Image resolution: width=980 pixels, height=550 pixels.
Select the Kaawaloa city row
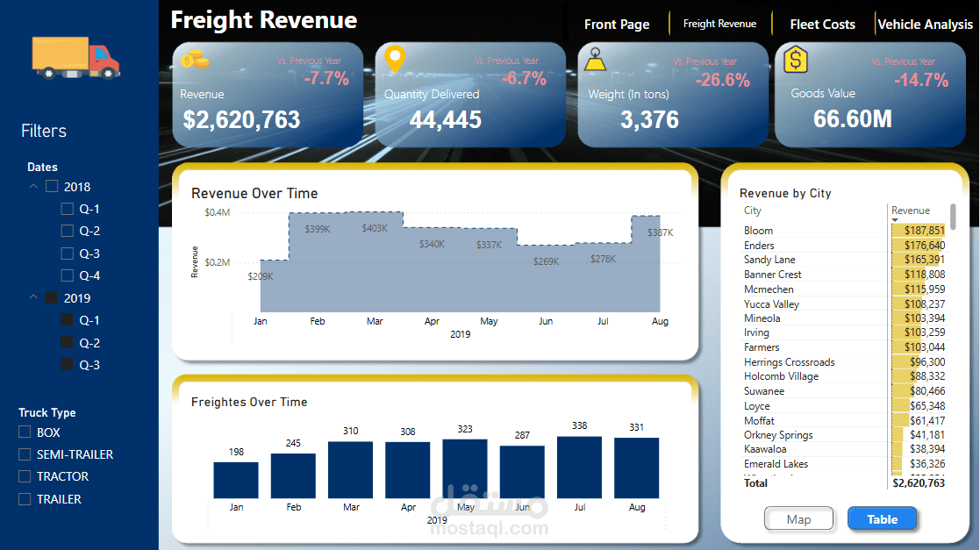[x=844, y=449]
